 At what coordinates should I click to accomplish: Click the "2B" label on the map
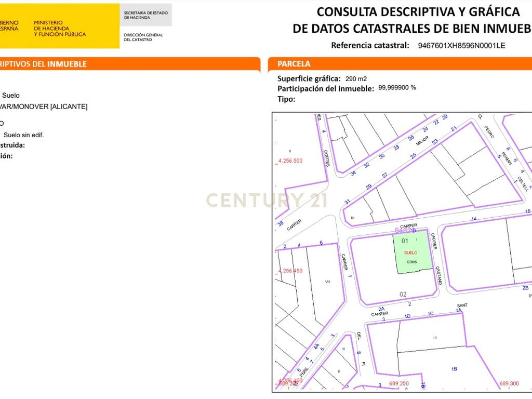pyautogui.click(x=525, y=288)
